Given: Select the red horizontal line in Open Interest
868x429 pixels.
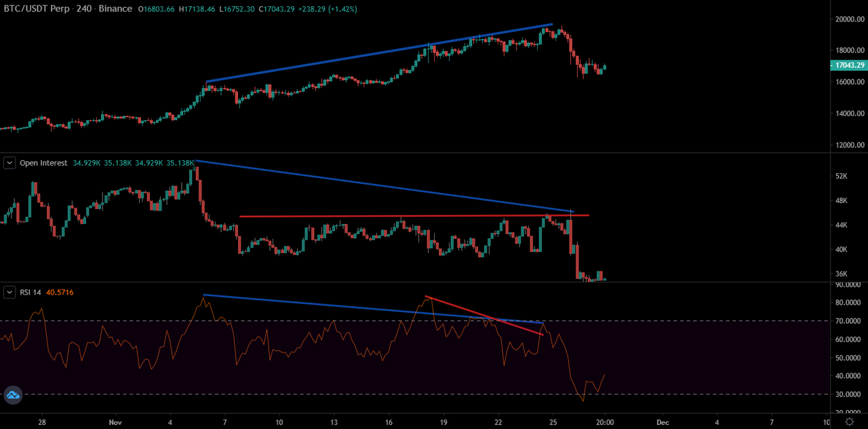Looking at the screenshot, I should pos(414,216).
